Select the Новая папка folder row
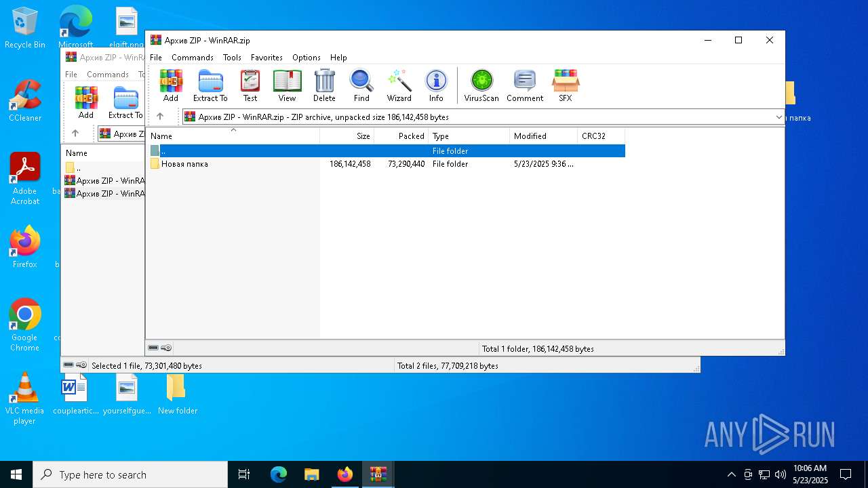 pyautogui.click(x=386, y=164)
